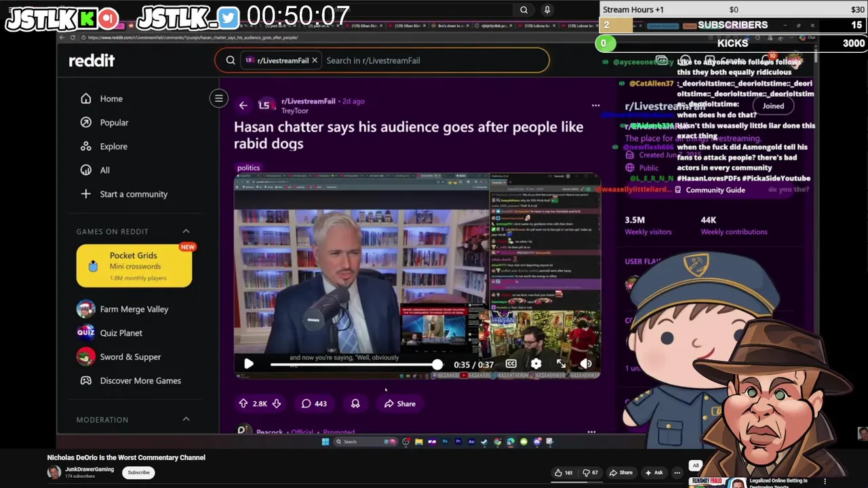Click the award icon on post
The image size is (868, 488).
355,403
